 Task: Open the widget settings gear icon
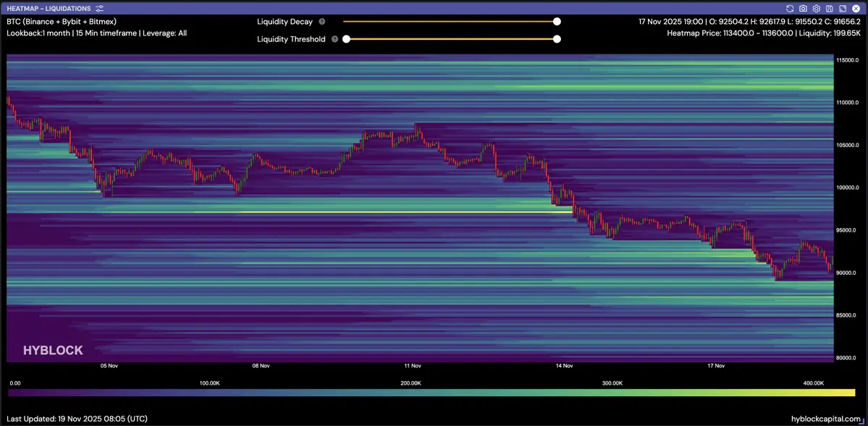point(816,9)
